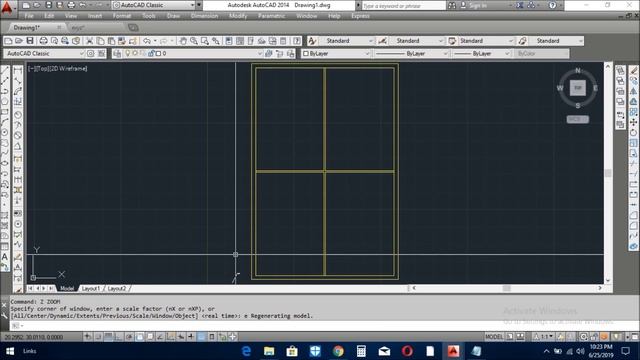
Task: Click the Bring to Front draw order icon
Action: tap(620, 71)
